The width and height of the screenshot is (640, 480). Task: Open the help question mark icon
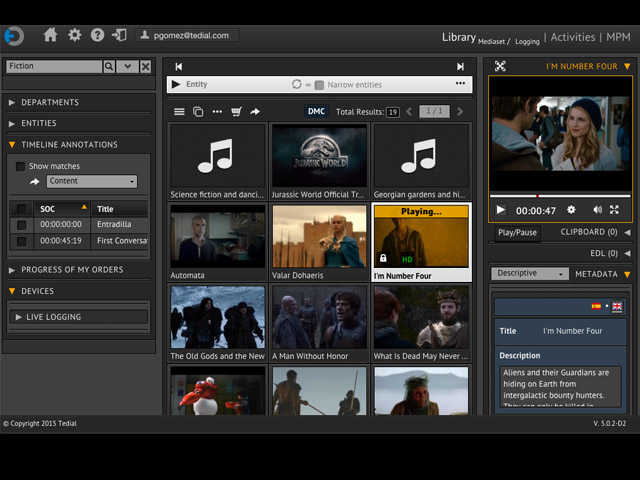pos(97,35)
